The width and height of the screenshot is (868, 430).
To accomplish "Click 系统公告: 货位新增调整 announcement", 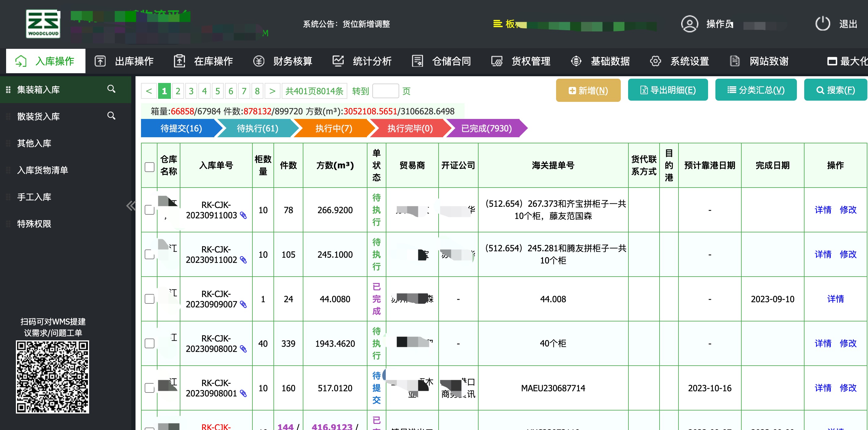I will coord(346,24).
